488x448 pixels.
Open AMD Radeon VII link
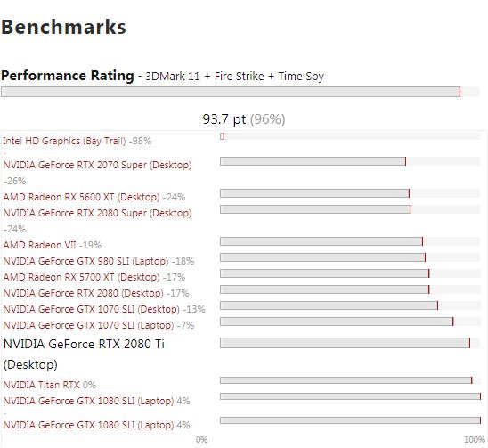coord(39,245)
